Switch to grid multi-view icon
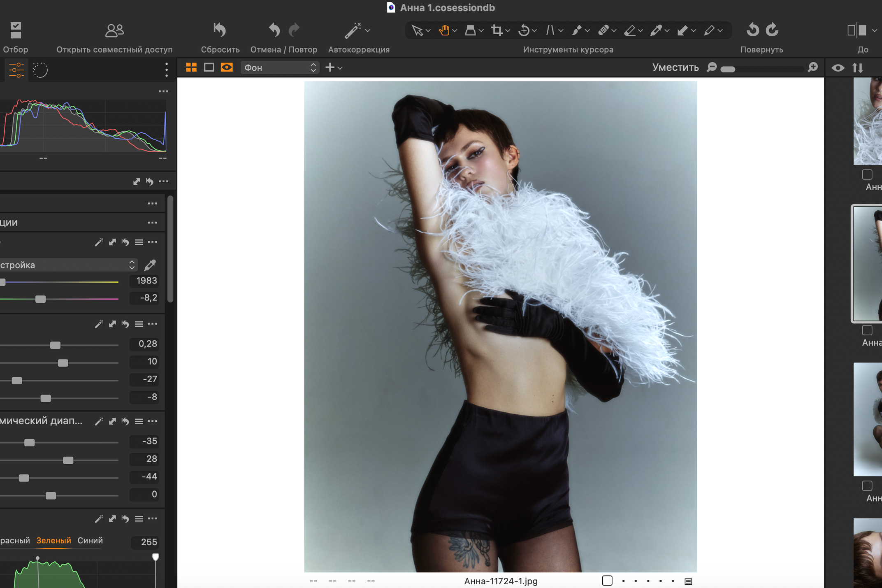The width and height of the screenshot is (882, 588). coord(191,67)
